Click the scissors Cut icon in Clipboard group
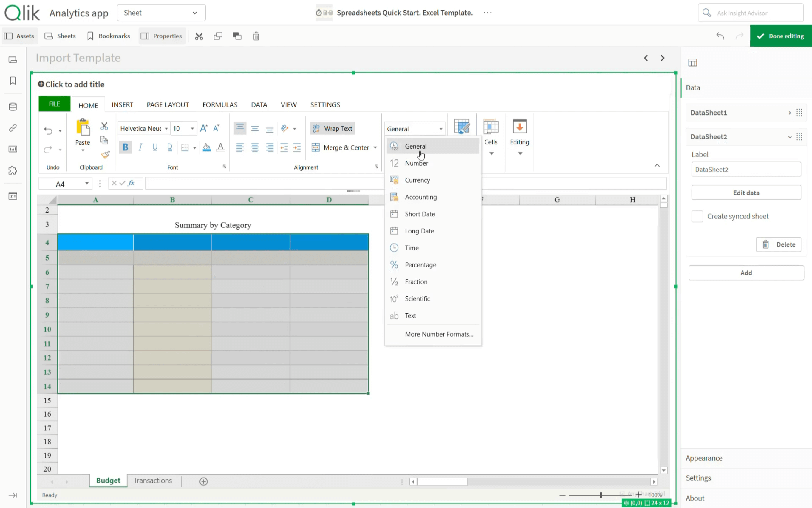The width and height of the screenshot is (812, 508). click(x=104, y=126)
